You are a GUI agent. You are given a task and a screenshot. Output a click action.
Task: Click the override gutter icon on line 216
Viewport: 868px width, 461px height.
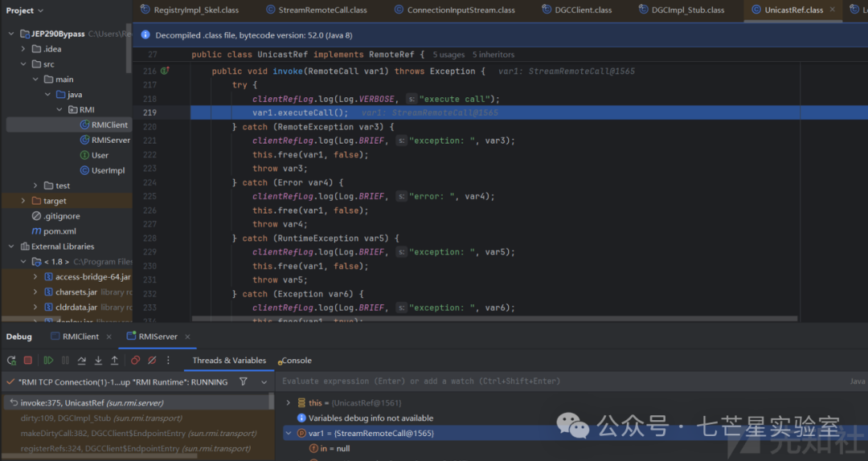point(165,71)
